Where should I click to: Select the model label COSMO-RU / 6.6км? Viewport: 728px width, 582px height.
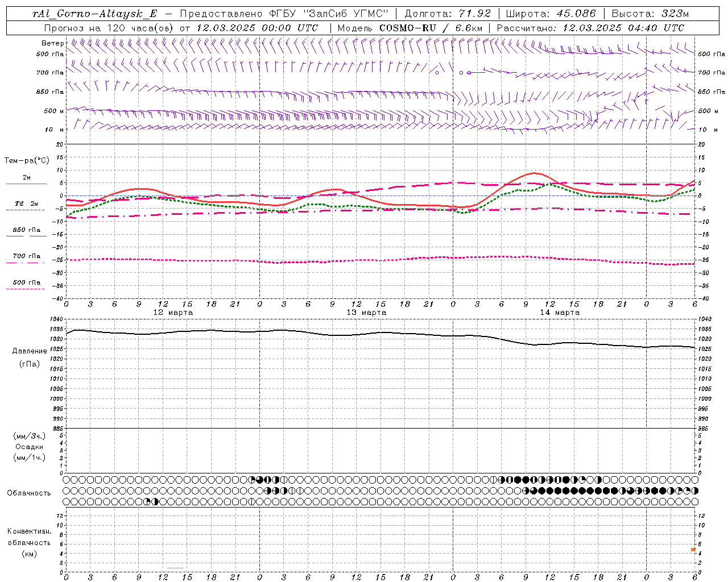pos(431,28)
